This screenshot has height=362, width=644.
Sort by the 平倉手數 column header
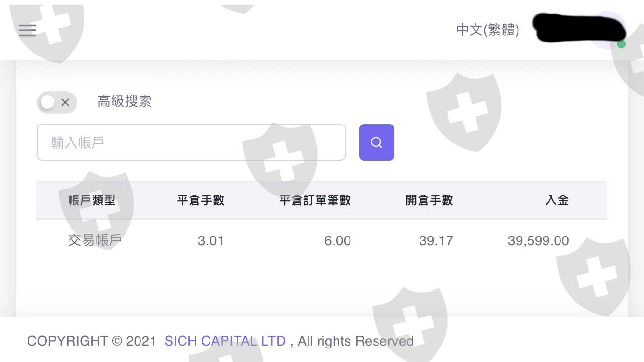click(x=200, y=200)
